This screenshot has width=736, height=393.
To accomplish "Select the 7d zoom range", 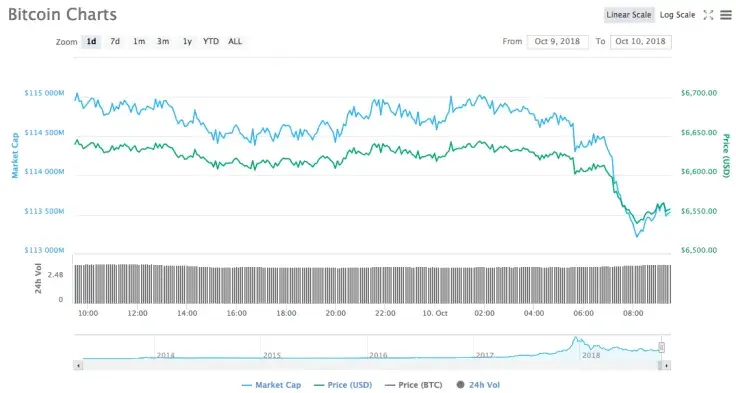I will pos(115,41).
